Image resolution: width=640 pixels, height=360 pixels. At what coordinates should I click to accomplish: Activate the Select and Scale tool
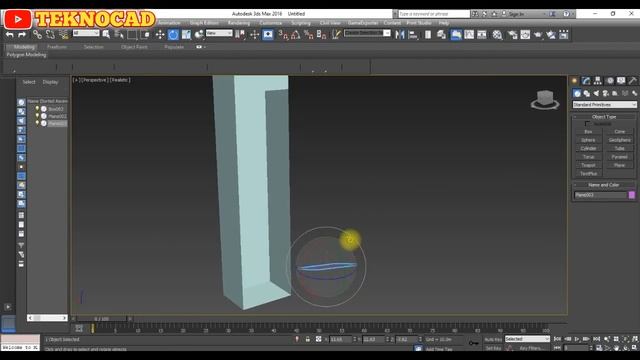click(186, 35)
